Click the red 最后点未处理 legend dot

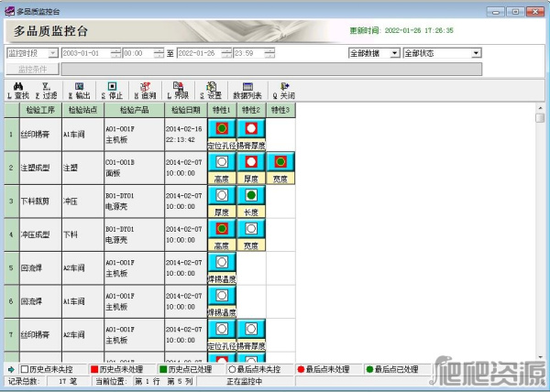click(301, 369)
